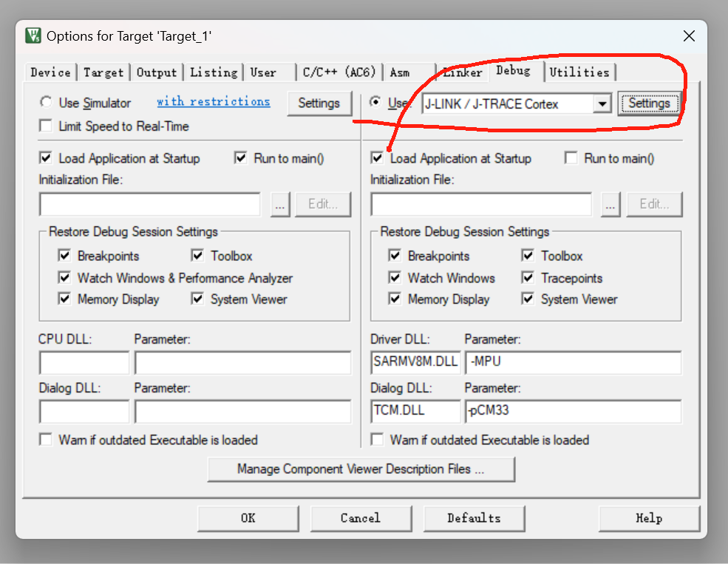Toggle simulator Toolbox checkbox
The height and width of the screenshot is (564, 728).
(x=197, y=255)
